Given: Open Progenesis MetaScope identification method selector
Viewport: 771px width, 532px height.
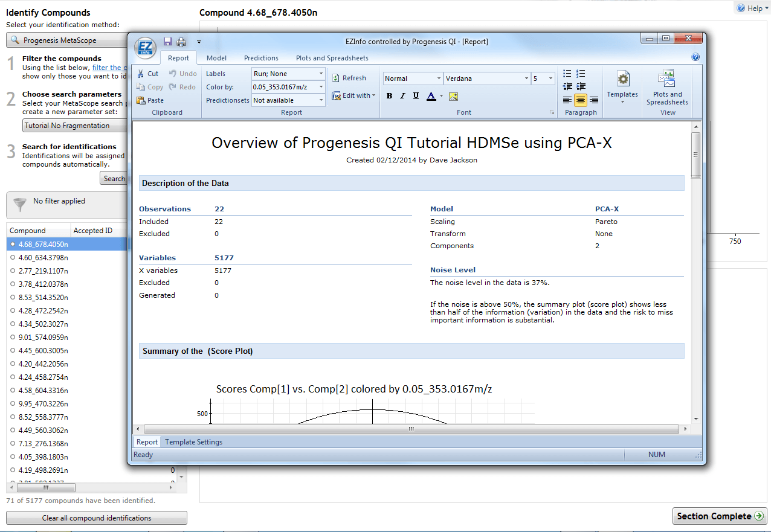Looking at the screenshot, I should (66, 40).
